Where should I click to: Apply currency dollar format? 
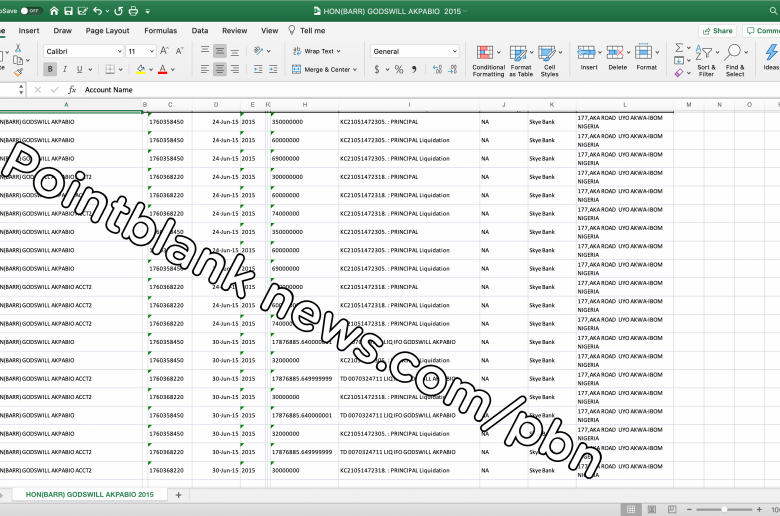point(377,69)
